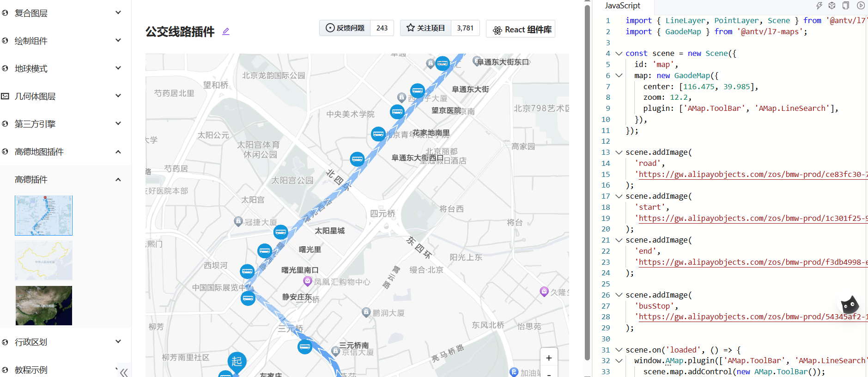Fold code block at line 4
The width and height of the screenshot is (868, 377).
click(x=619, y=54)
